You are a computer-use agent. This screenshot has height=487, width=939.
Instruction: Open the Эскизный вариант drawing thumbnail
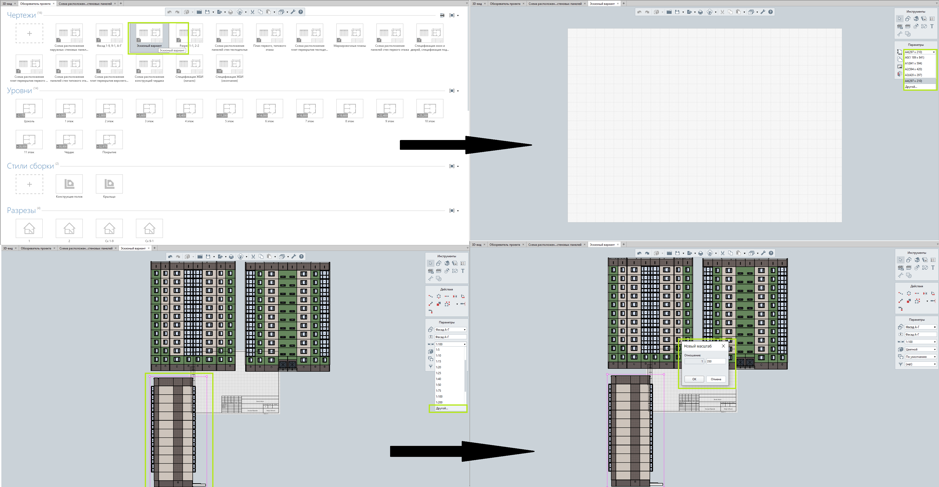(149, 36)
